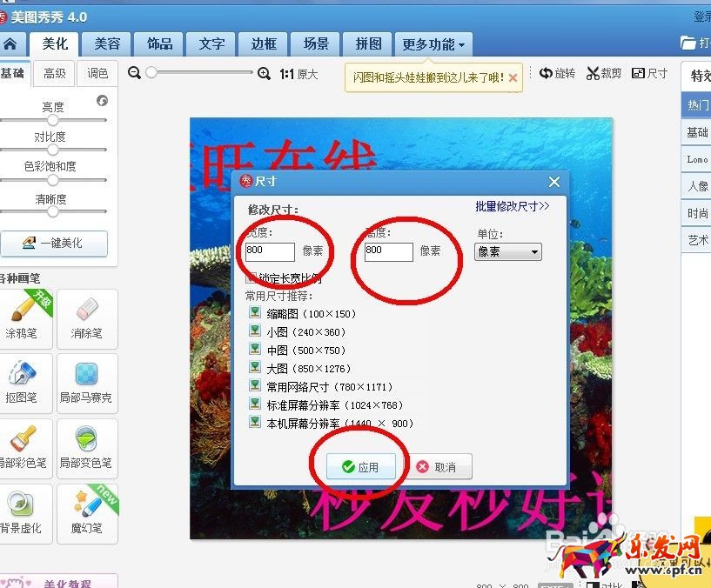This screenshot has height=588, width=711.
Task: Switch to the 美容 tab
Action: (x=106, y=43)
